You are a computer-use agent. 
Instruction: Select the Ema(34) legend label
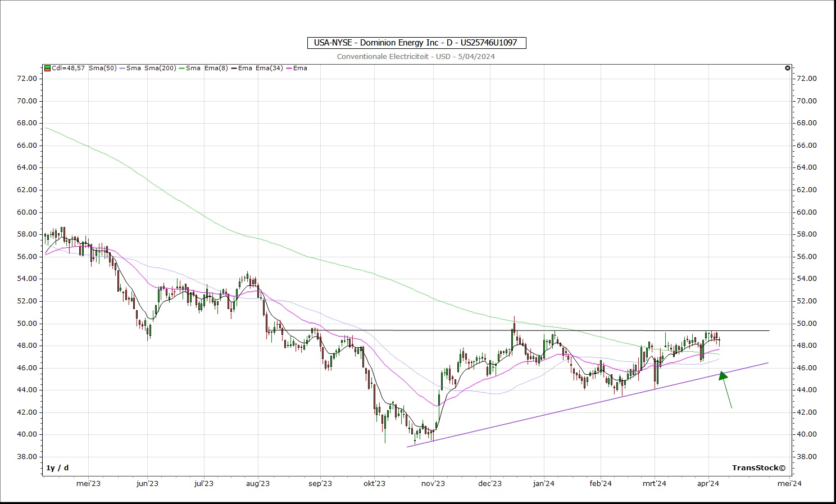click(x=270, y=68)
